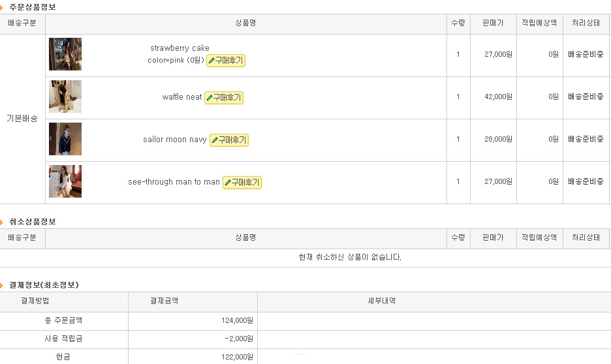
Task: Click orange arrow beside 주문상품정보 heading
Action: tap(1, 7)
